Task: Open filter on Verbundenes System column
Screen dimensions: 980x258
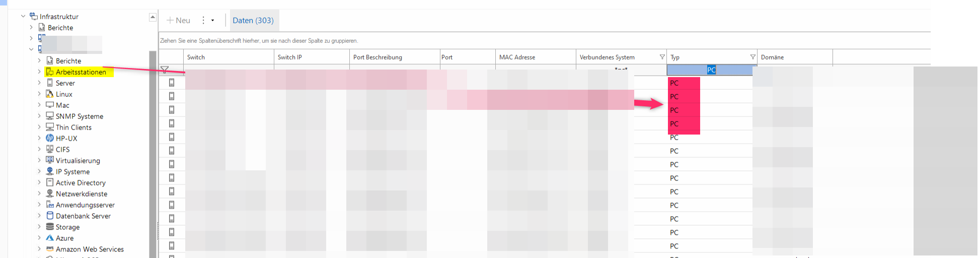Action: pos(662,57)
